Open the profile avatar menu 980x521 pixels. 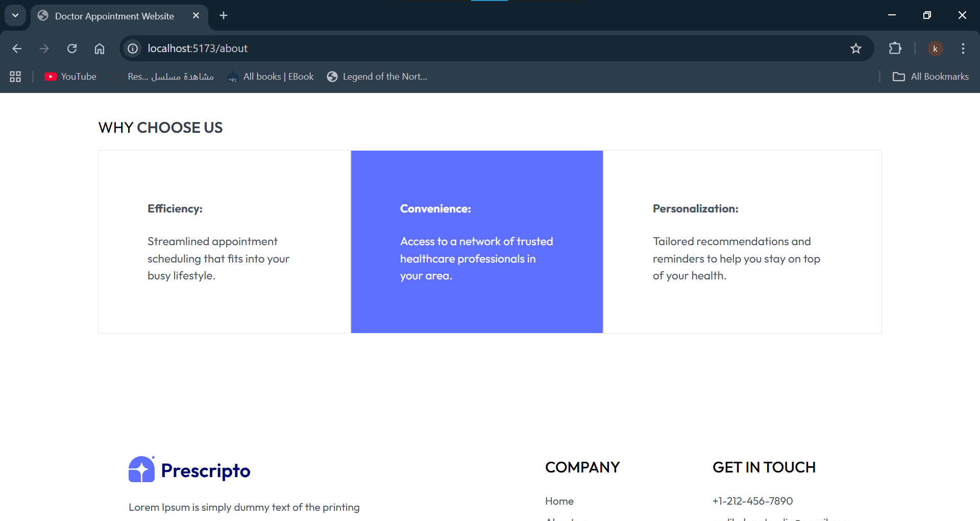pos(935,49)
